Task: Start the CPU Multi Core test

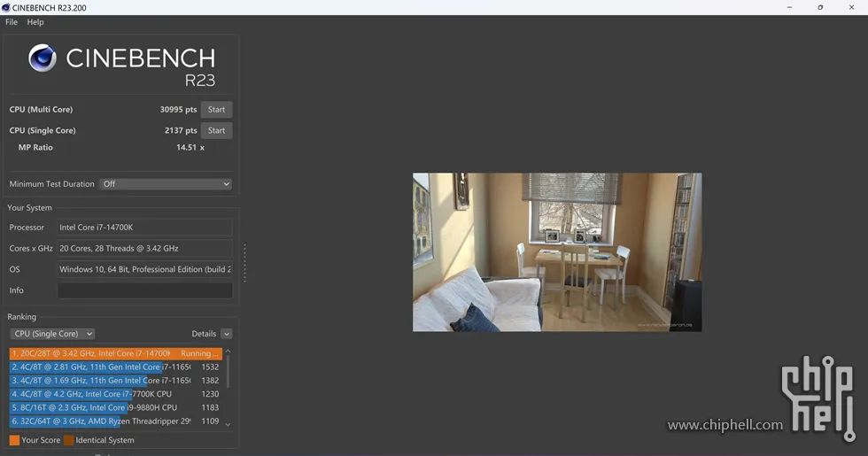Action: click(216, 110)
